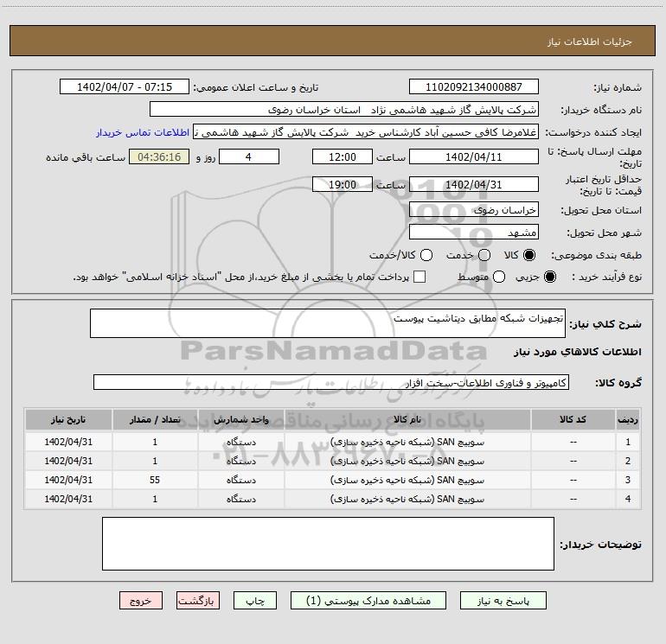The width and height of the screenshot is (666, 644).
Task: Click the delivery province field خراسان رضوی
Action: (x=474, y=210)
